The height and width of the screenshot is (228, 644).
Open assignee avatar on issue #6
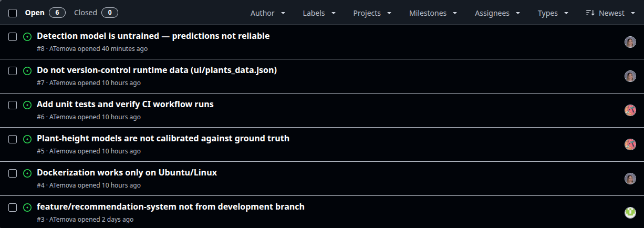tap(630, 110)
